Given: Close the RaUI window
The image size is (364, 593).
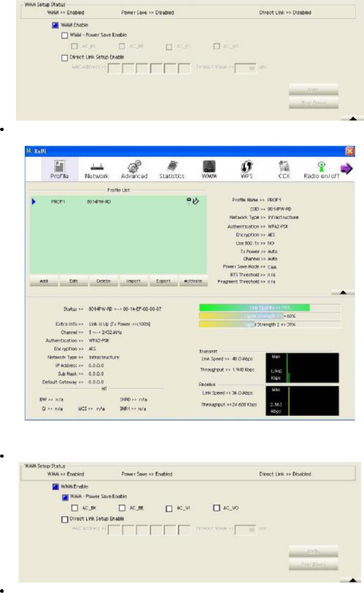Looking at the screenshot, I should [x=350, y=151].
